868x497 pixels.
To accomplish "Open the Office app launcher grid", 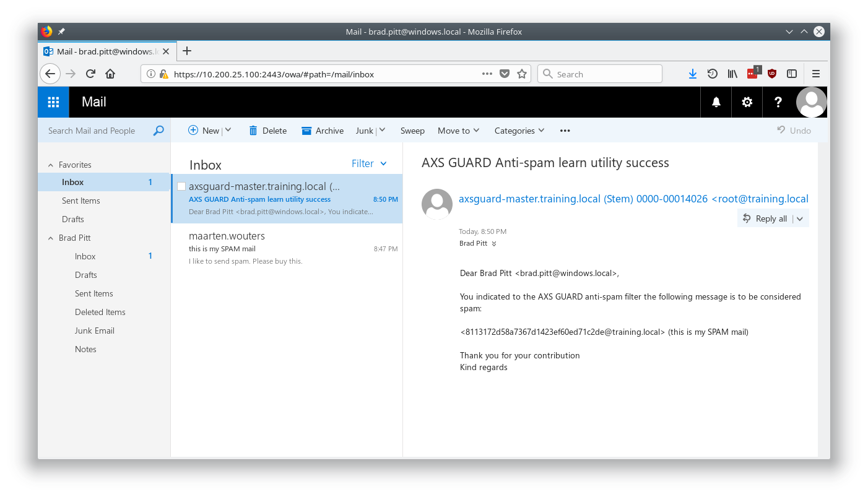I will (53, 102).
